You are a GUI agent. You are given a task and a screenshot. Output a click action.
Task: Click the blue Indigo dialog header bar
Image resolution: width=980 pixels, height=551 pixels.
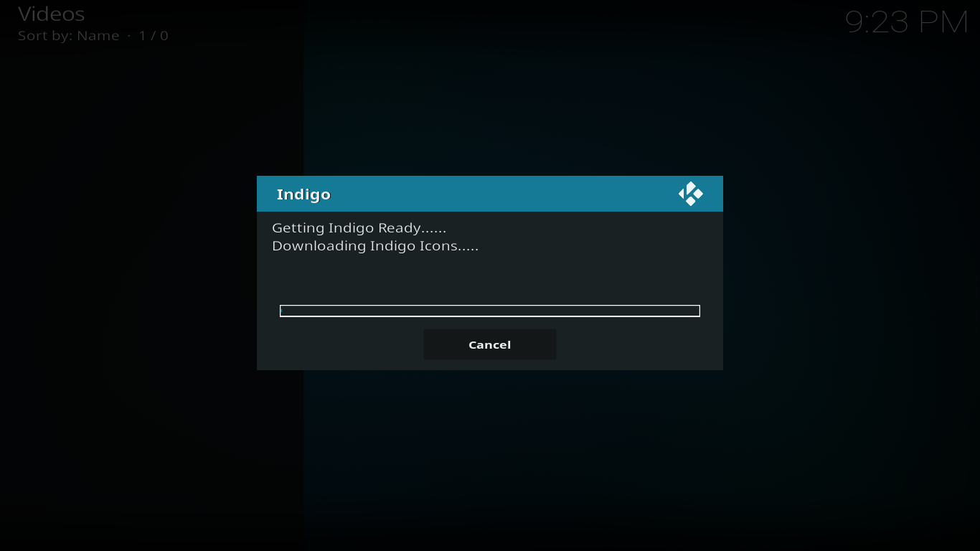489,194
